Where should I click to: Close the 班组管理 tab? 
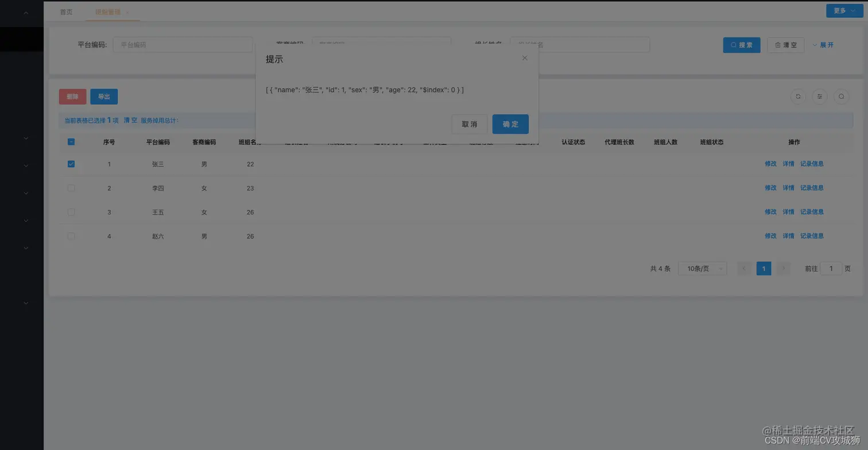click(127, 12)
